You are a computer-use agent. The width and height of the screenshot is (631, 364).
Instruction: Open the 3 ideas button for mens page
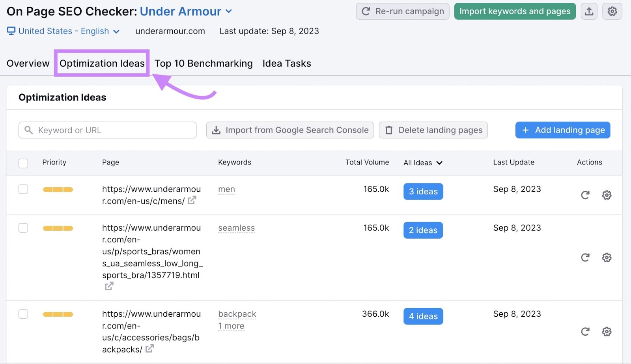423,192
